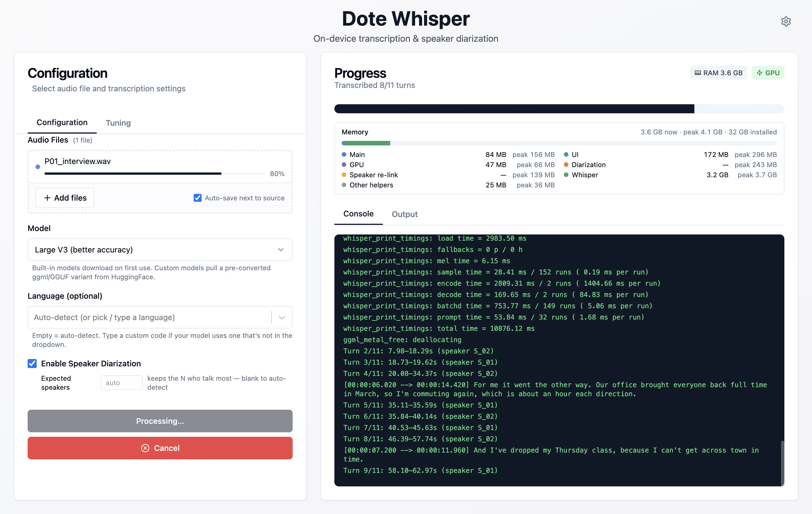Click the plus icon in Add files
Image resolution: width=812 pixels, height=514 pixels.
(48, 198)
